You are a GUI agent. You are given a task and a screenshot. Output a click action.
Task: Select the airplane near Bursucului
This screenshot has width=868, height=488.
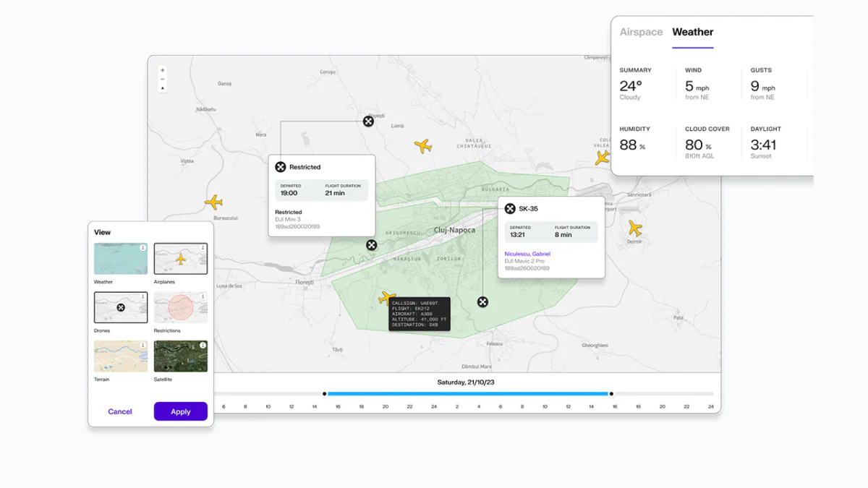(x=213, y=202)
